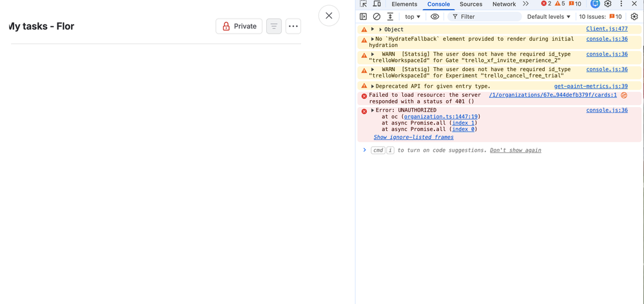The height and width of the screenshot is (304, 644).
Task: Expand the trello_cancel_free_trial Statsig warning
Action: click(x=373, y=69)
